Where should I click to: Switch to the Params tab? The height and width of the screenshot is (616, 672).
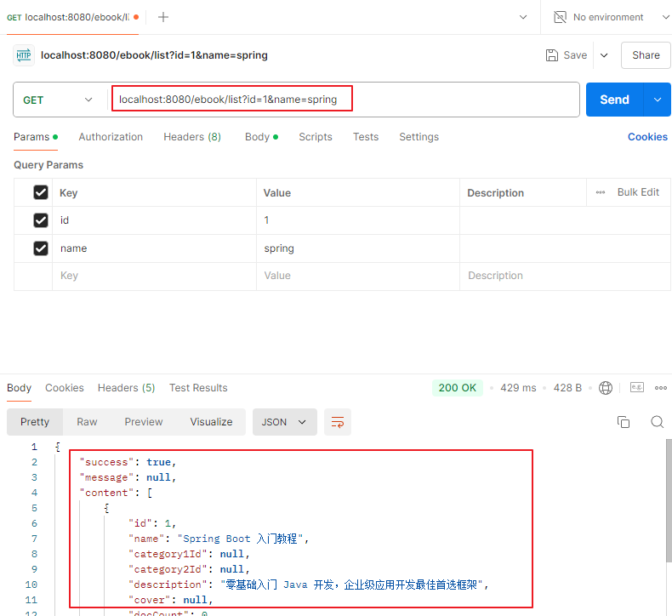36,137
